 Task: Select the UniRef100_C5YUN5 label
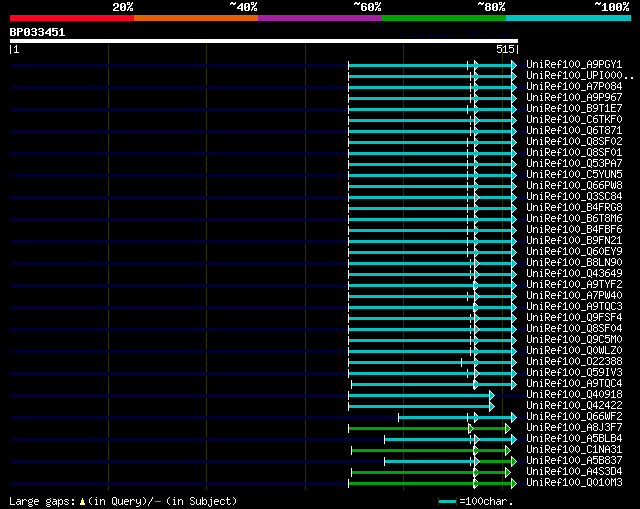[x=574, y=175]
